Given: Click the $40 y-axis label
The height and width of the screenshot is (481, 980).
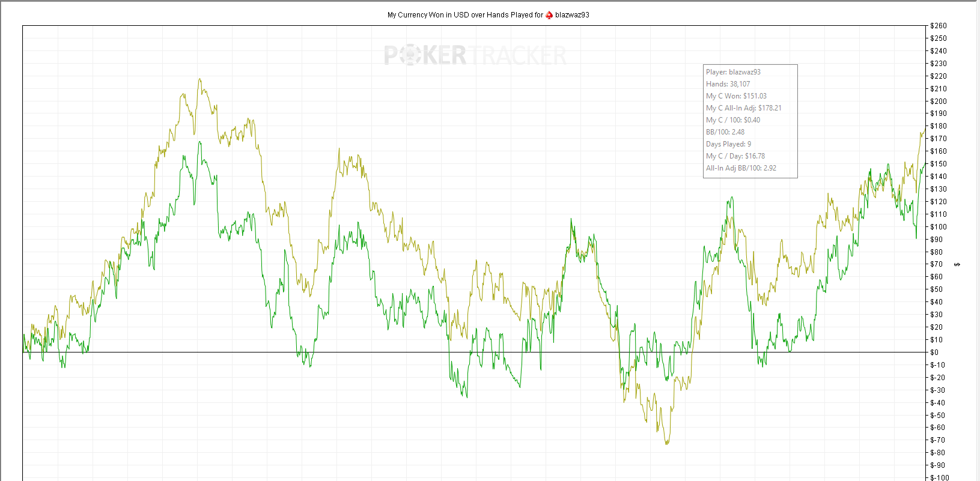Looking at the screenshot, I should pos(936,302).
